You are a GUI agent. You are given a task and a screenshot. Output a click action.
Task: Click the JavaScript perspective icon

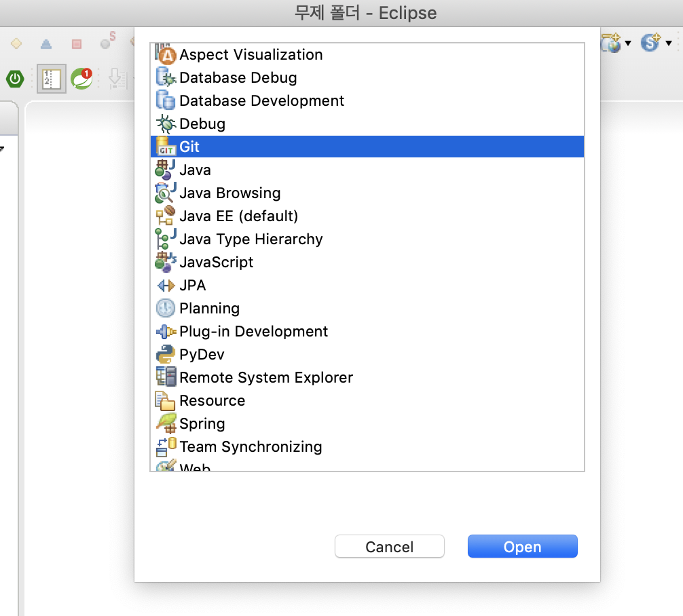coord(166,262)
